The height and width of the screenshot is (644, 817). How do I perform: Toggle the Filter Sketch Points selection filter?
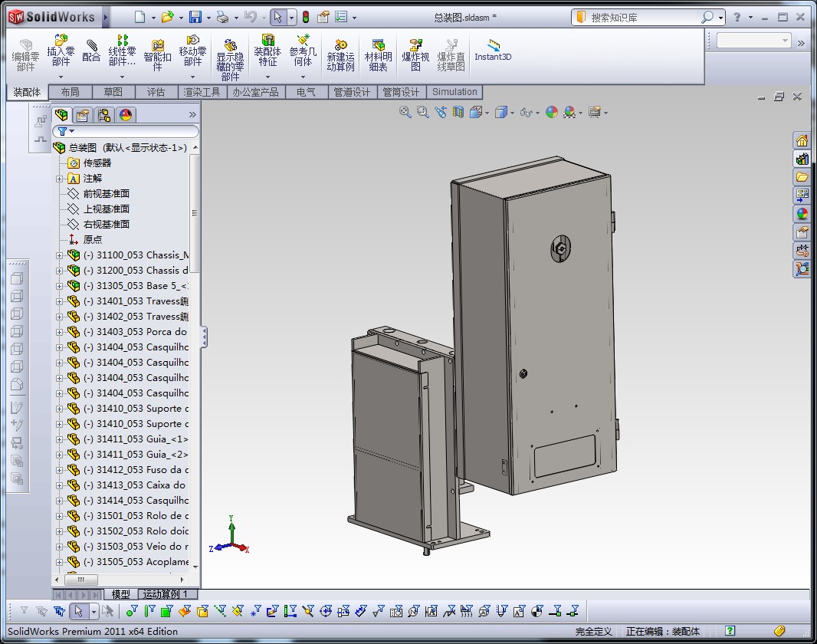(x=255, y=611)
